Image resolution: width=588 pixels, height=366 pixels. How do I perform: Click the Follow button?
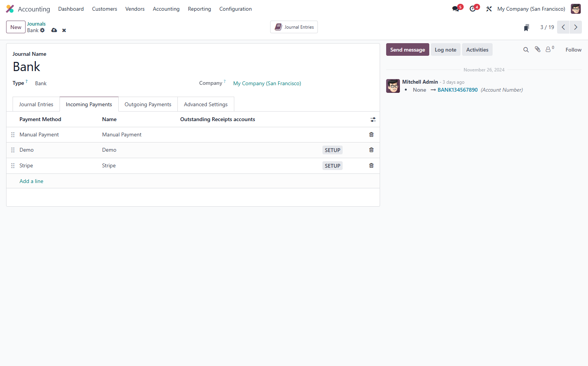574,50
